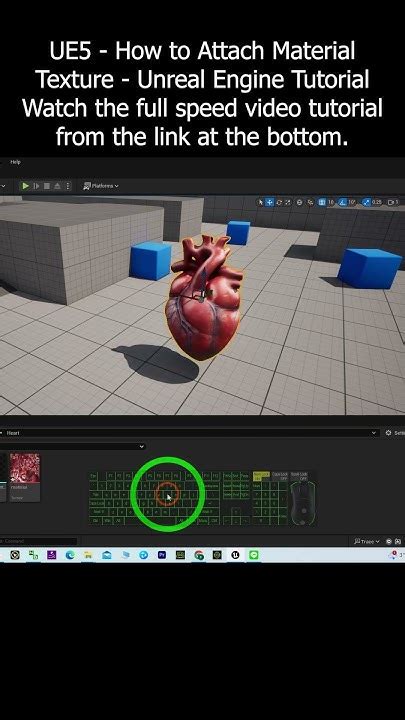Open the play options three-dot menu
This screenshot has height=720, width=405.
(x=68, y=186)
